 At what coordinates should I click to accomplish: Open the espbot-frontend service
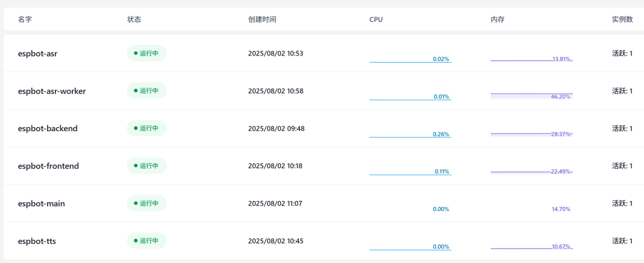48,166
